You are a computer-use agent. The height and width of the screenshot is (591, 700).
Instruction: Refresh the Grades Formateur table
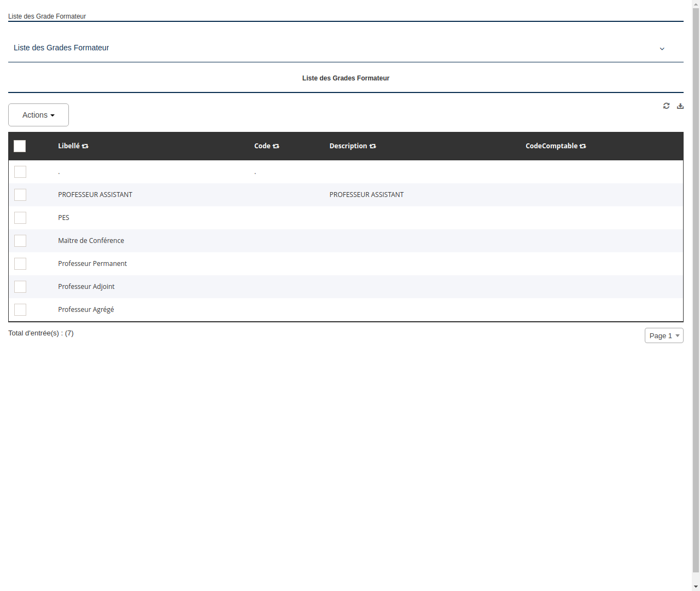click(666, 106)
